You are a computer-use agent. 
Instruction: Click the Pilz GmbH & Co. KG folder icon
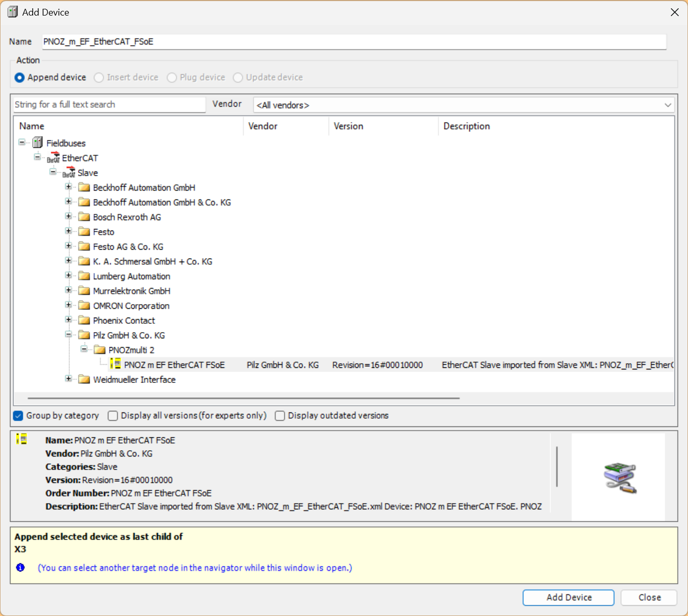tap(84, 335)
